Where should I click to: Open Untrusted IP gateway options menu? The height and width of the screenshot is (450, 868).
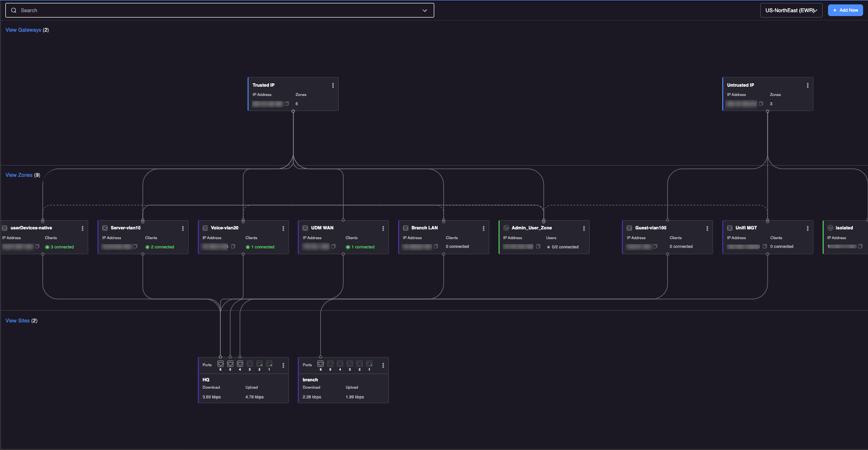(x=808, y=85)
